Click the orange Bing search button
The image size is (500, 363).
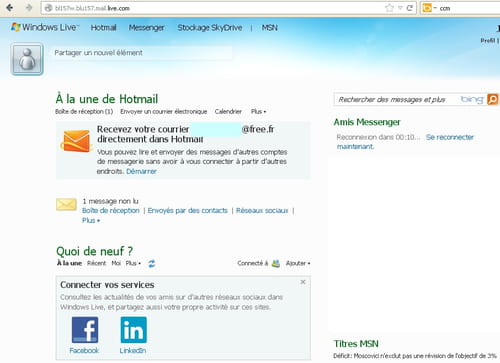(x=492, y=99)
